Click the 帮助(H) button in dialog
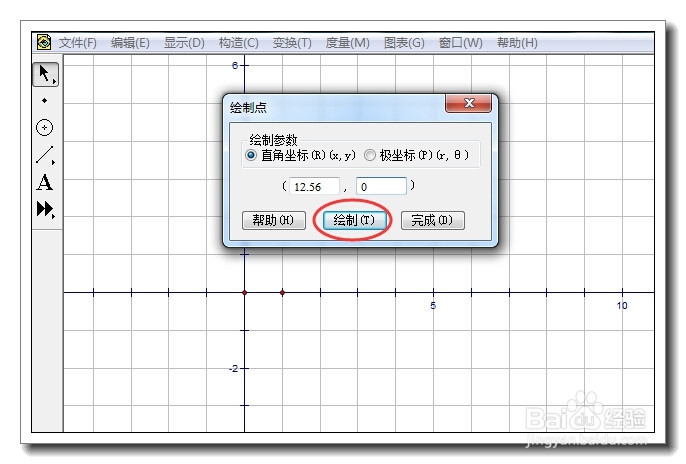This screenshot has height=464, width=686. [x=274, y=220]
